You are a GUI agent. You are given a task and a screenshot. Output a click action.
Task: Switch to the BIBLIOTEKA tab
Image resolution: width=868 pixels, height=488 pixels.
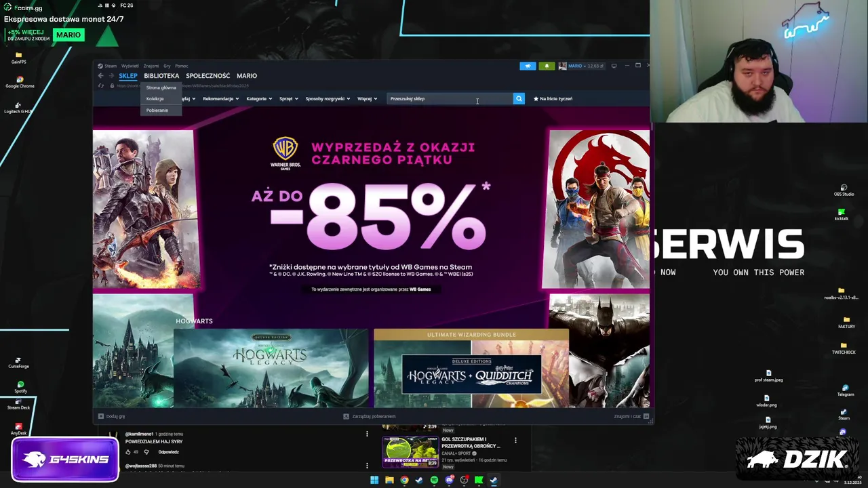161,76
